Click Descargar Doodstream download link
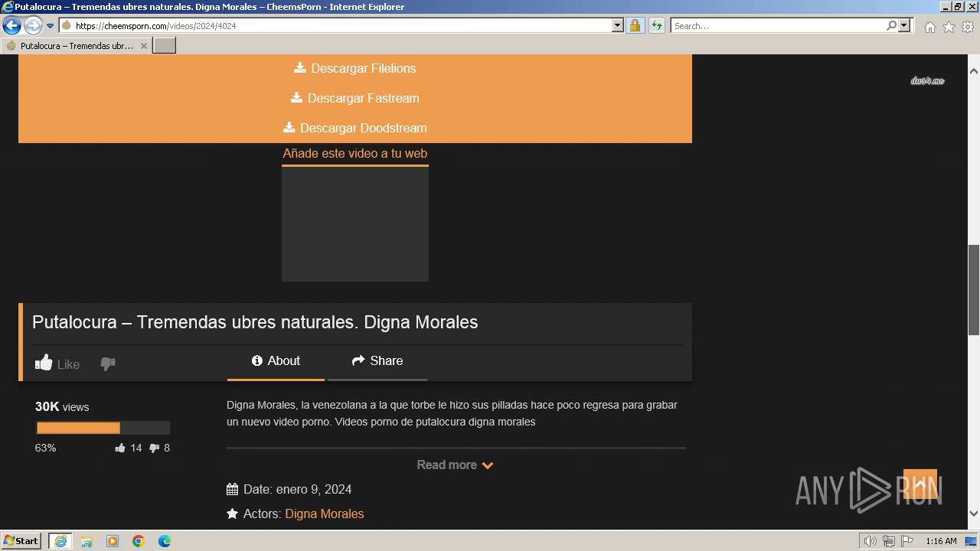 355,128
